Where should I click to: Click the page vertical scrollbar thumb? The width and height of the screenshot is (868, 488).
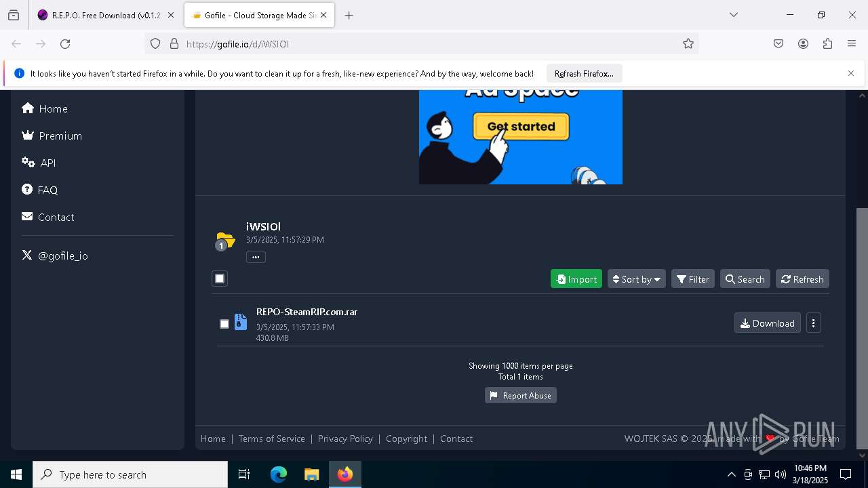coord(862,328)
